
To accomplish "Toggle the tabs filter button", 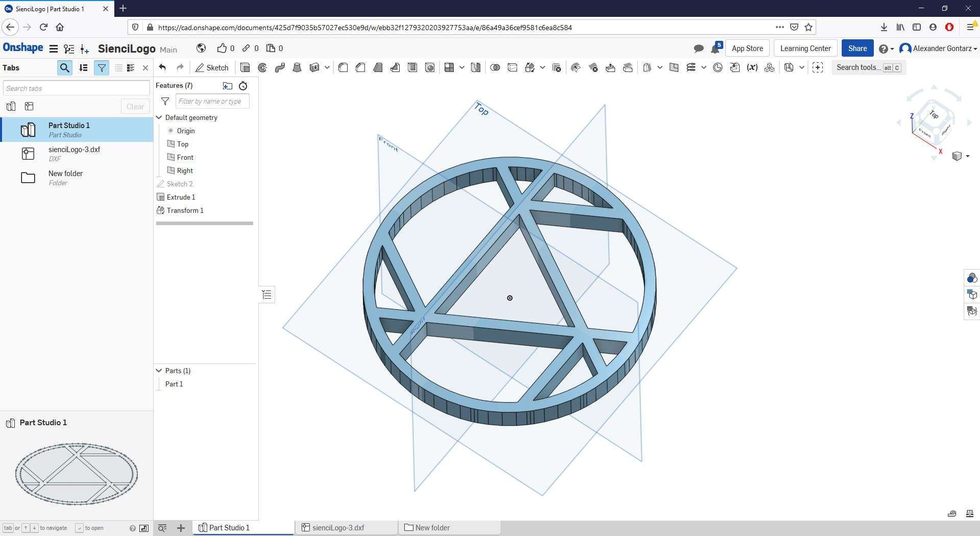I will [102, 67].
